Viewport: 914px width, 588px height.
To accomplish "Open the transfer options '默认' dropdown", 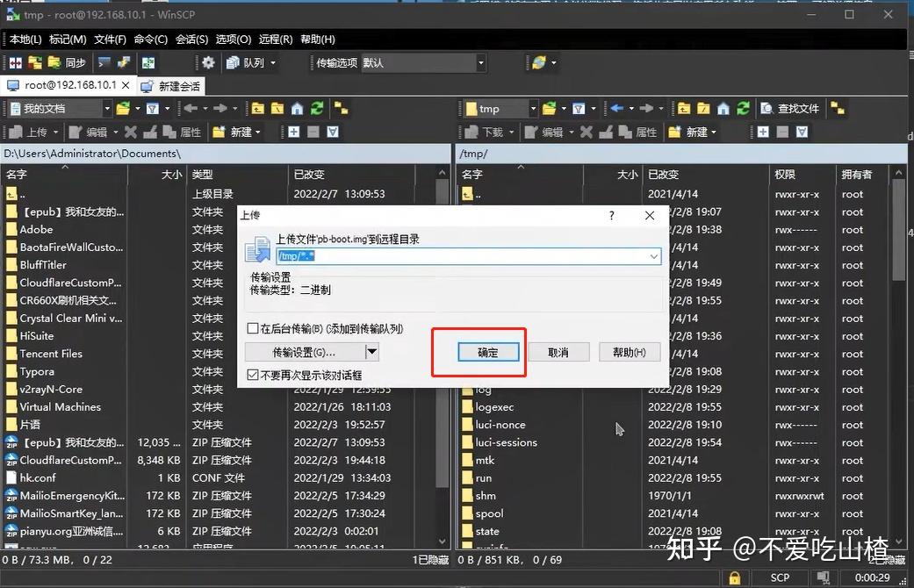I will tap(480, 62).
